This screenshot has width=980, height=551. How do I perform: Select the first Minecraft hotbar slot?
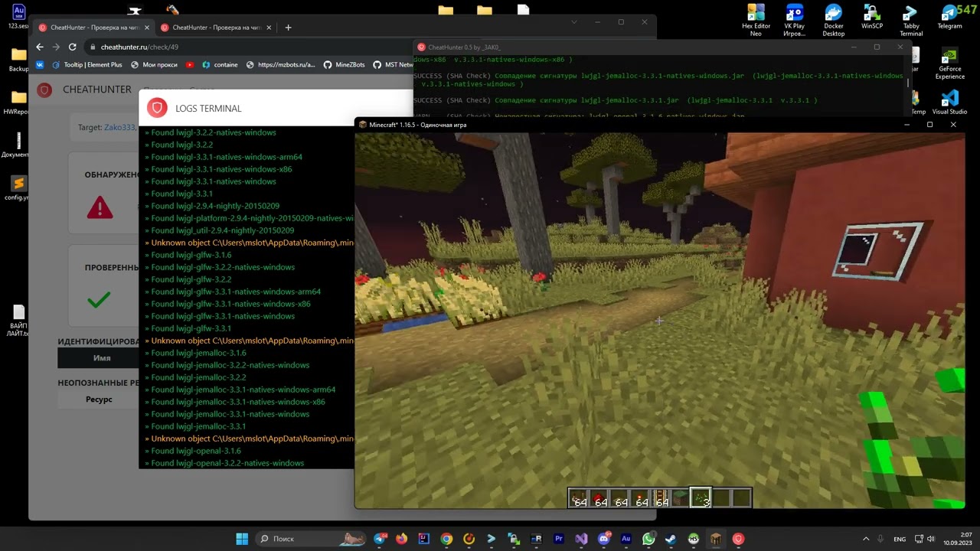(579, 498)
